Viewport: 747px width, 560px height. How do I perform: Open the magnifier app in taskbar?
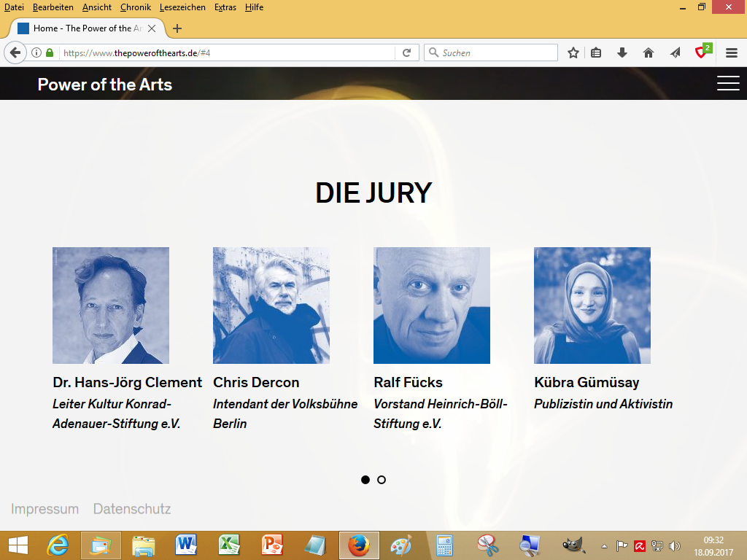coord(530,545)
